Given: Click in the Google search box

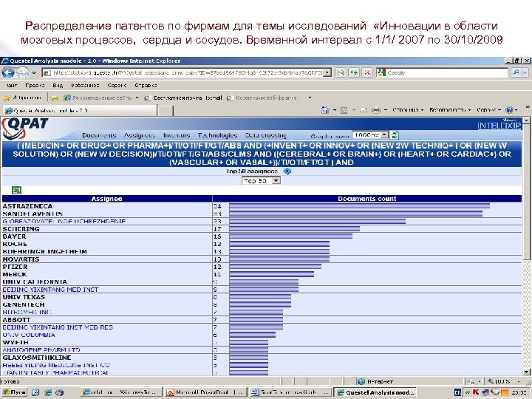Looking at the screenshot, I should pos(446,72).
